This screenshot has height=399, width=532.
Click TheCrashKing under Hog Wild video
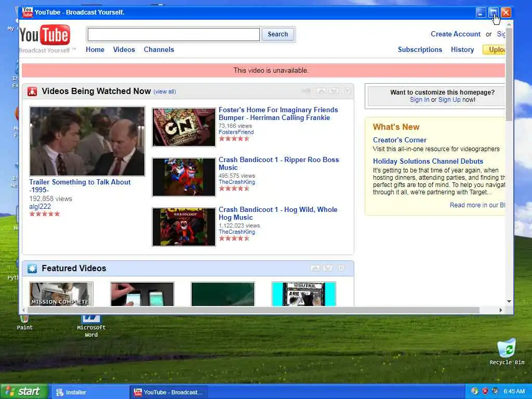(237, 232)
